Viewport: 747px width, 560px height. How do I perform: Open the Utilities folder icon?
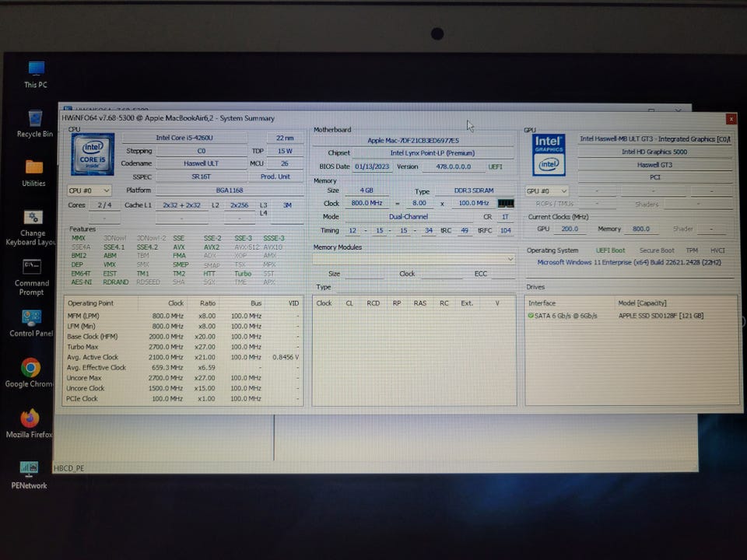pos(33,173)
